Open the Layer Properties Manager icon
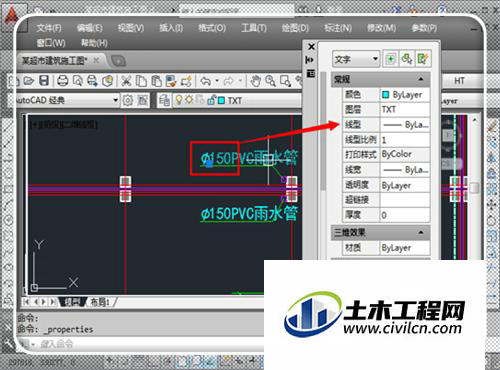Screen dimensions: 500x370 [164, 100]
